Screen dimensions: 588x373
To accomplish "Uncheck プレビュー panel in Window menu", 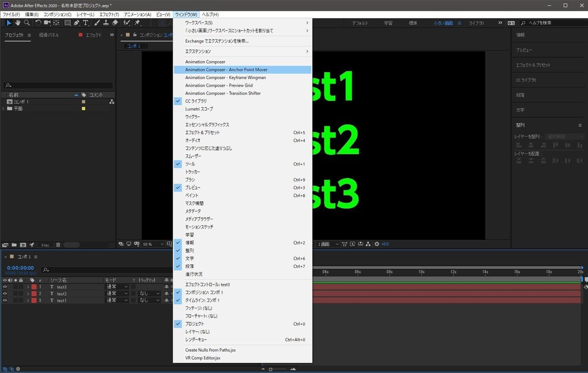I will 242,188.
